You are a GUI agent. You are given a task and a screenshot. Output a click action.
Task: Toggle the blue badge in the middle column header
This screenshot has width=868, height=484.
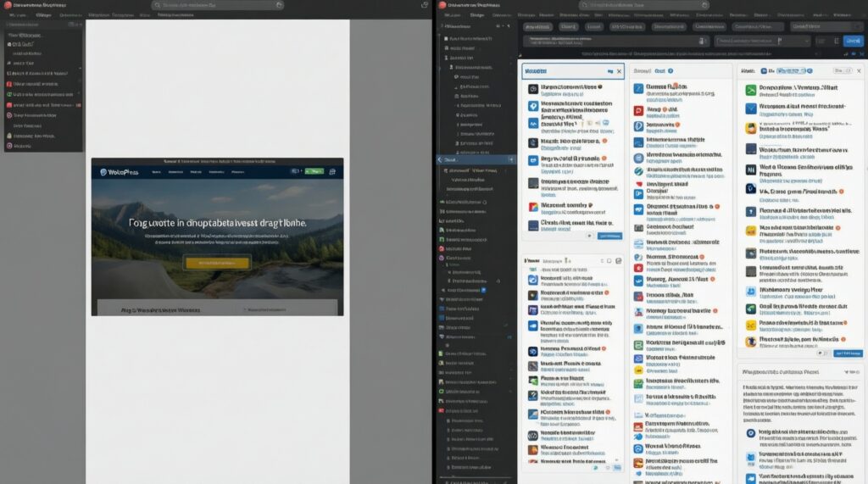(x=670, y=72)
